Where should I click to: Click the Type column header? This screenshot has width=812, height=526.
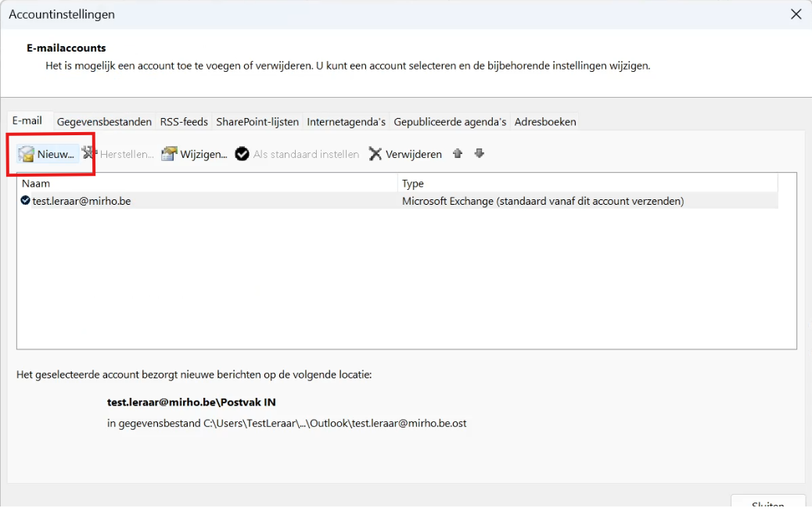point(587,184)
